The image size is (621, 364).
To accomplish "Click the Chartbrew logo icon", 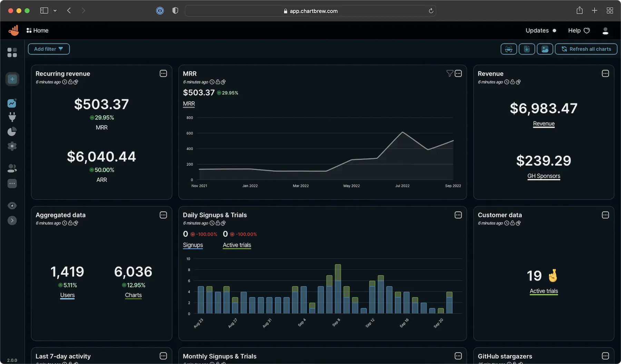I will click(14, 30).
